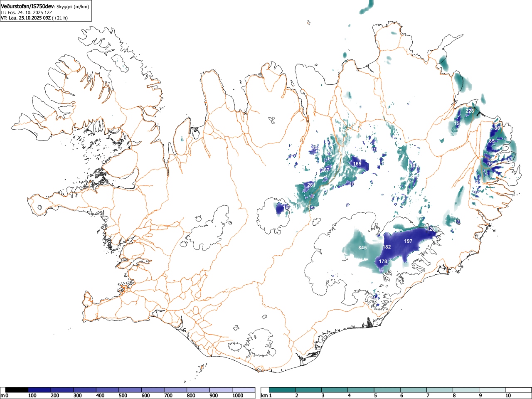Click the black 0–100 m legend swatch
Screen dimensions: 532x399
tap(17, 390)
